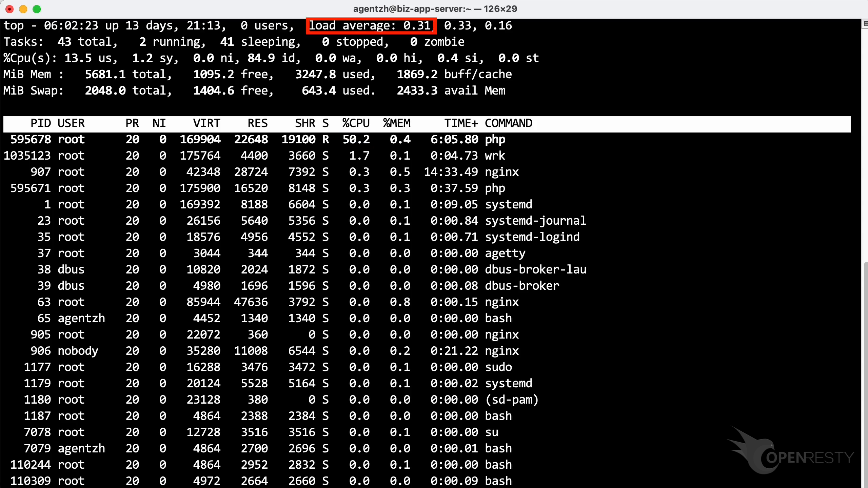Screen dimensions: 868x488
Task: Click the red close window button
Action: (x=9, y=9)
